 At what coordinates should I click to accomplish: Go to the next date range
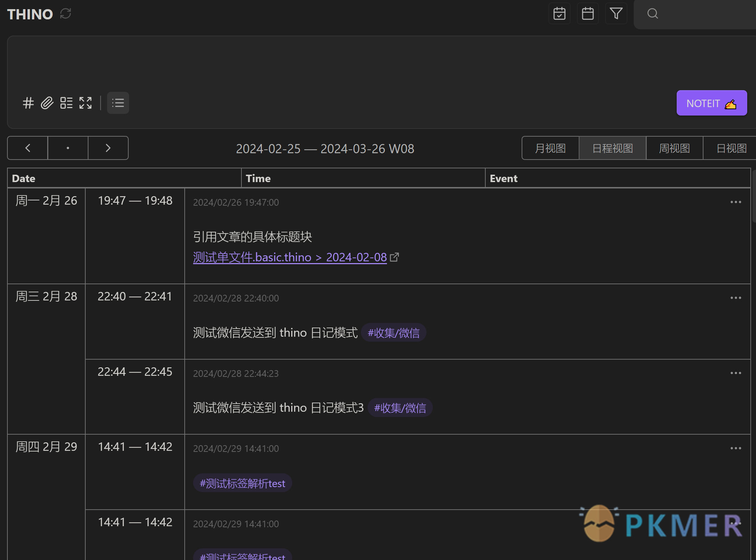(x=108, y=148)
